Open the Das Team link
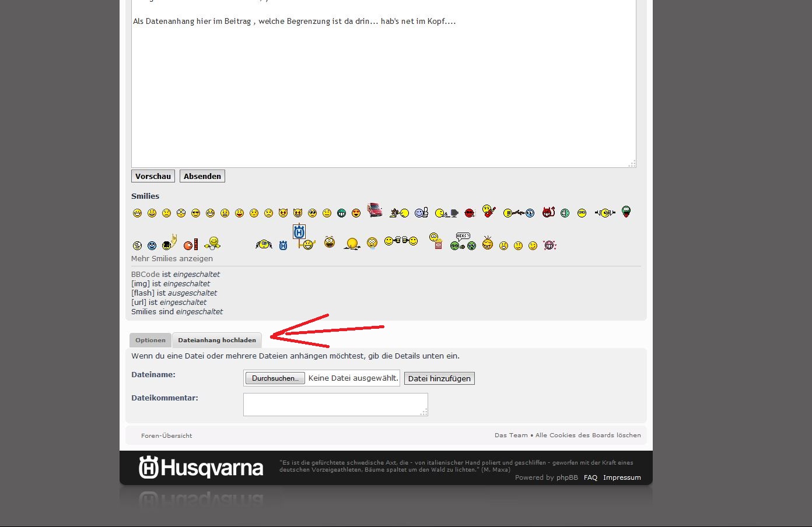The image size is (812, 527). coord(511,435)
